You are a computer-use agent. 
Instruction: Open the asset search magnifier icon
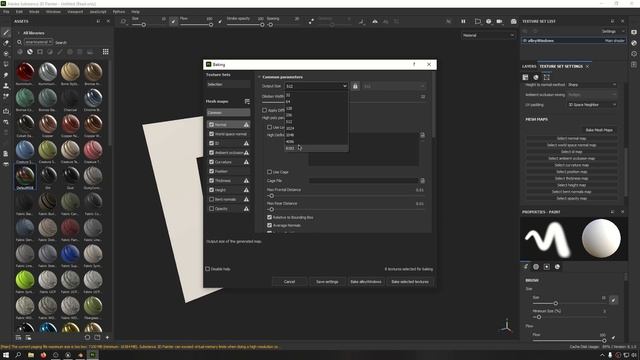[x=19, y=42]
